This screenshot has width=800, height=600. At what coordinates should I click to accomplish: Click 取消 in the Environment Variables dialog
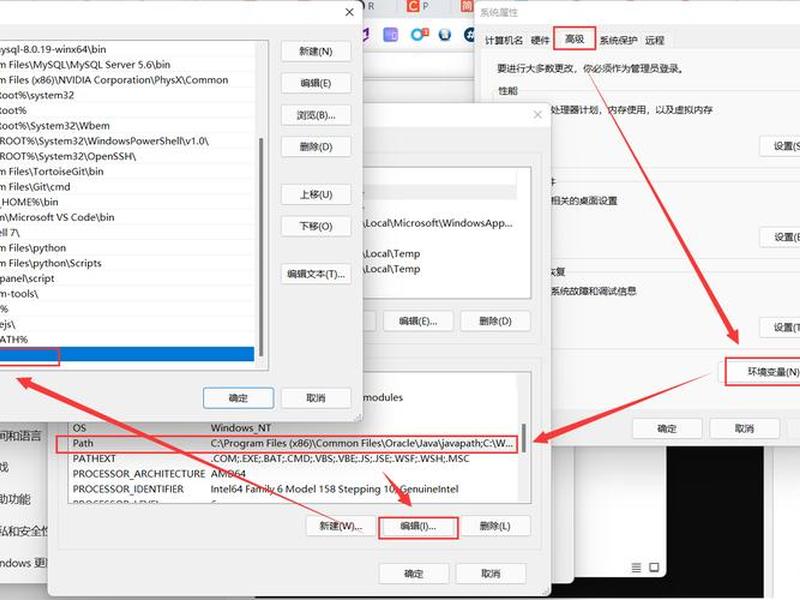tap(491, 573)
